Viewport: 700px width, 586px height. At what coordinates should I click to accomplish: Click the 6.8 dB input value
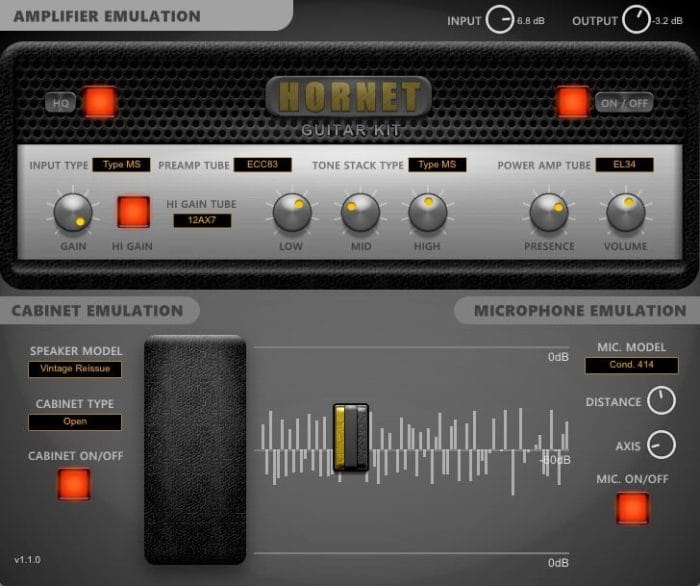pos(531,21)
